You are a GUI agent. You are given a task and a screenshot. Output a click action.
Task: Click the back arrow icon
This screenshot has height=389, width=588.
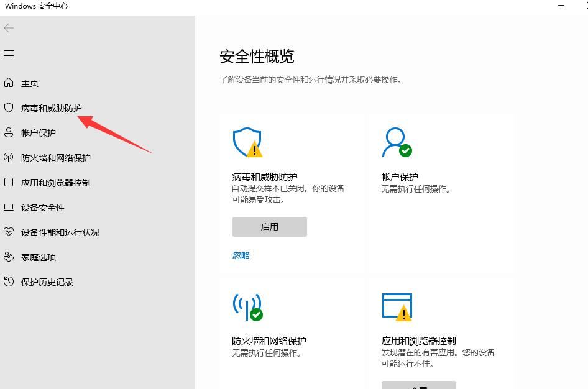tap(9, 28)
